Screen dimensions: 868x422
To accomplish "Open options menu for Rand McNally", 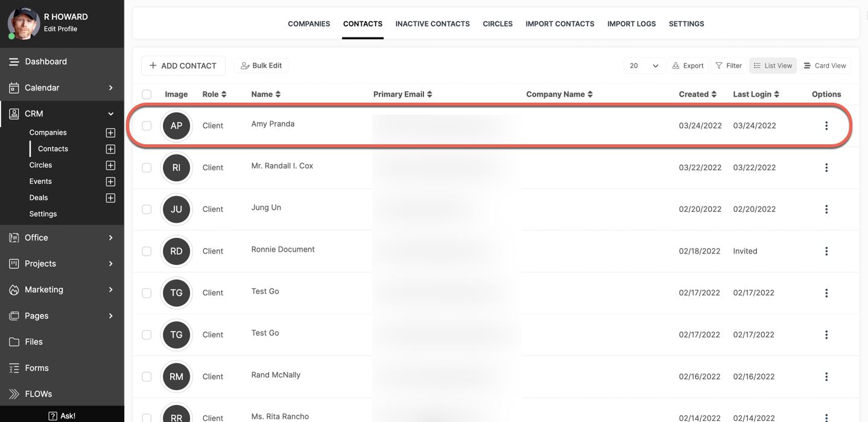I will pyautogui.click(x=826, y=377).
